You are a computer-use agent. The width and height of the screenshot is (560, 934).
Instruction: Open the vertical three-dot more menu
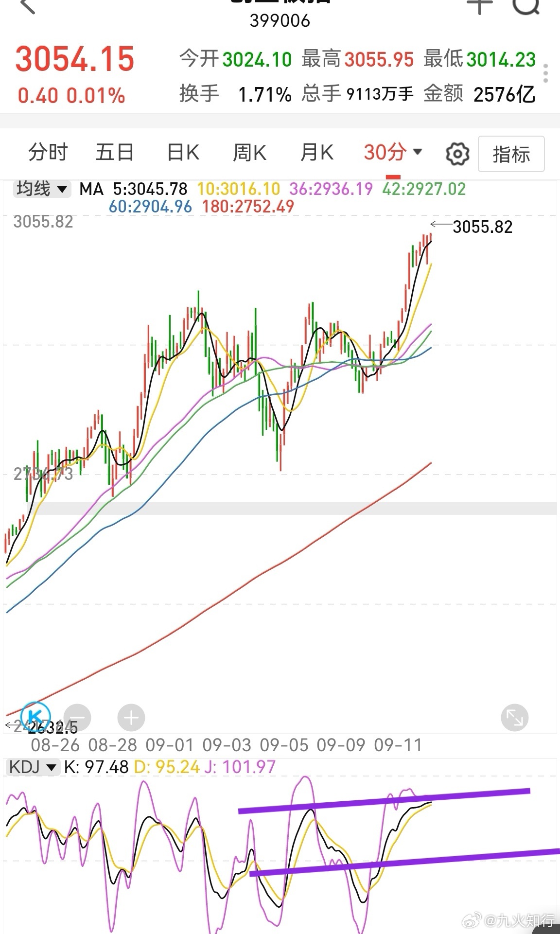(x=545, y=73)
